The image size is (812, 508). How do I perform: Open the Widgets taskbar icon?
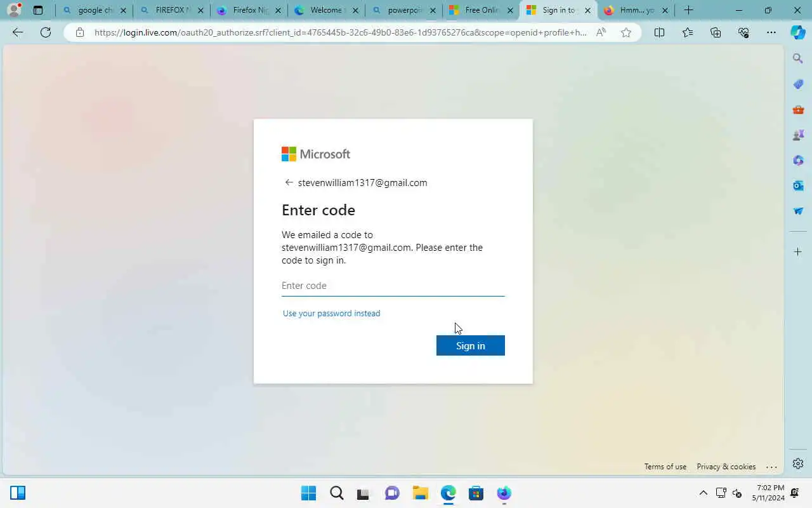18,493
